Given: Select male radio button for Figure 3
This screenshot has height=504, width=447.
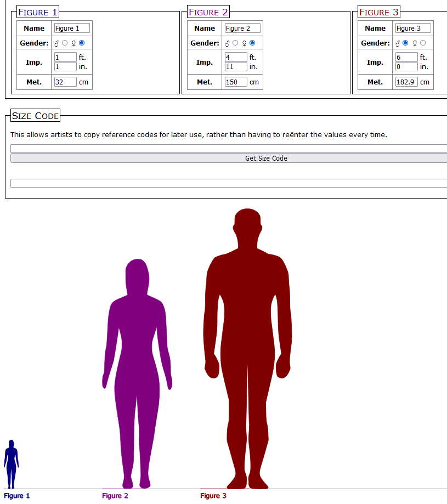Looking at the screenshot, I should [x=405, y=43].
